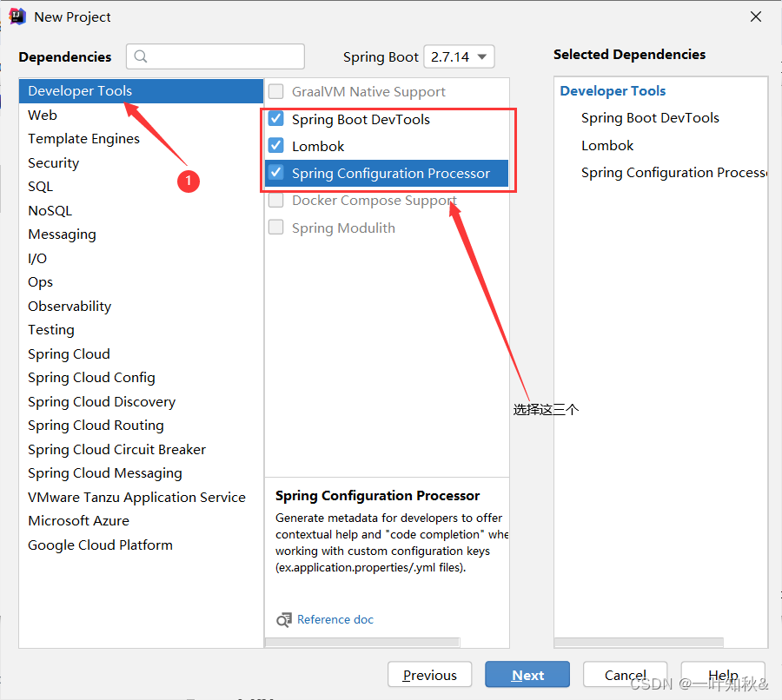The image size is (782, 700).
Task: Select the Security category
Action: coord(141,162)
